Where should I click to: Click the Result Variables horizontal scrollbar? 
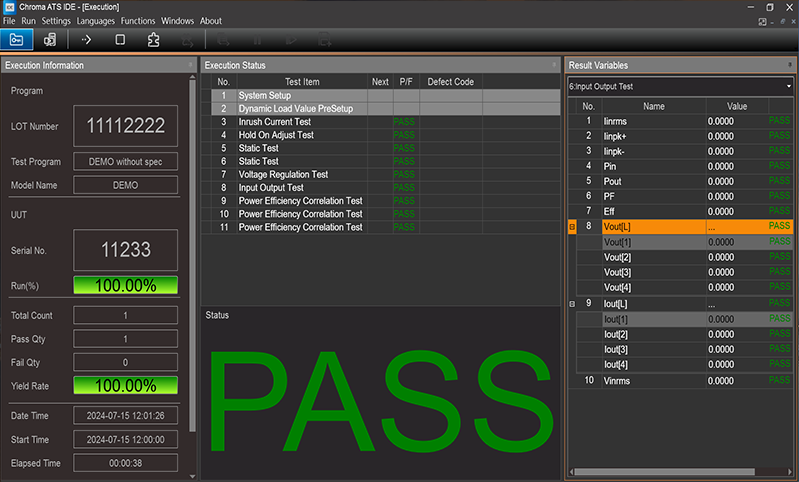point(665,472)
